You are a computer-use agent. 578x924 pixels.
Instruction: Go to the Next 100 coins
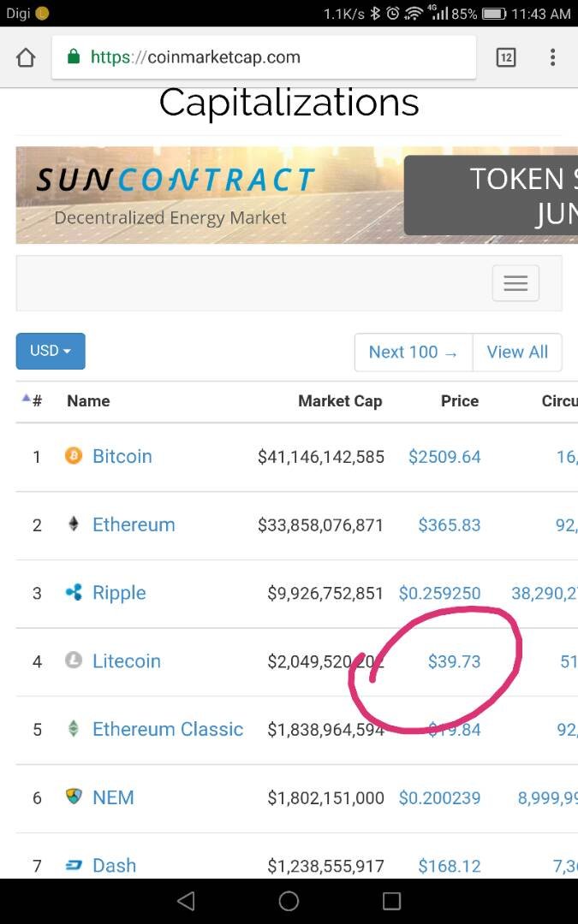tap(414, 352)
